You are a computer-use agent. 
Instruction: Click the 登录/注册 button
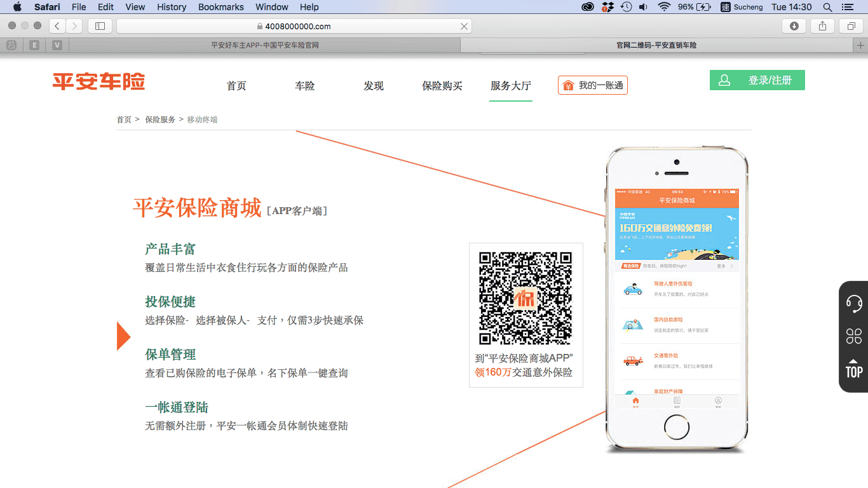pos(757,80)
